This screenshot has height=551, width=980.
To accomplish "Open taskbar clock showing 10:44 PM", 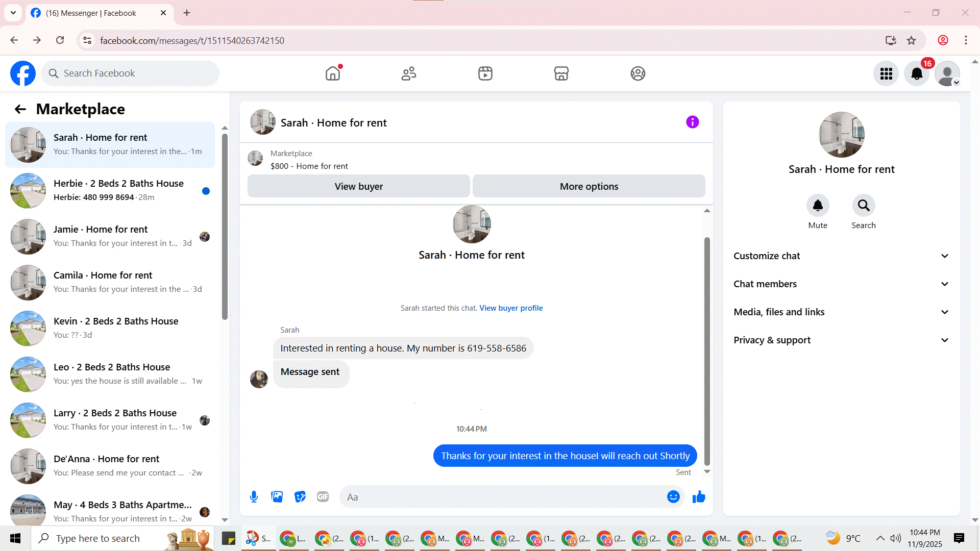I will point(924,538).
